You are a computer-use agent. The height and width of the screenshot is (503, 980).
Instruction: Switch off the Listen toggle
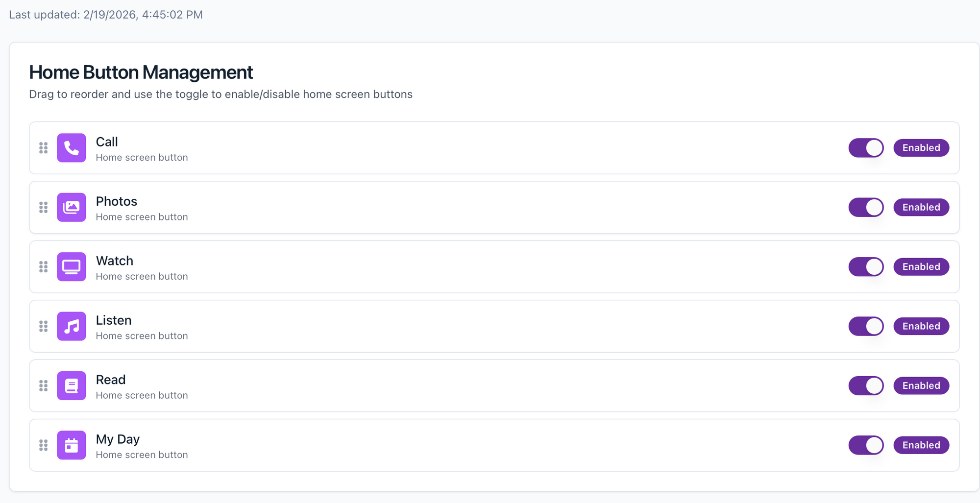click(866, 326)
